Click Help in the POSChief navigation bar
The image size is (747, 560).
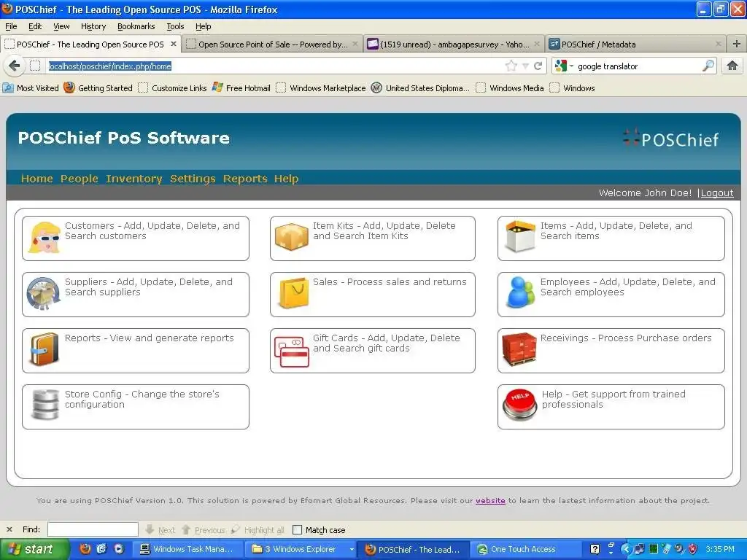tap(286, 178)
